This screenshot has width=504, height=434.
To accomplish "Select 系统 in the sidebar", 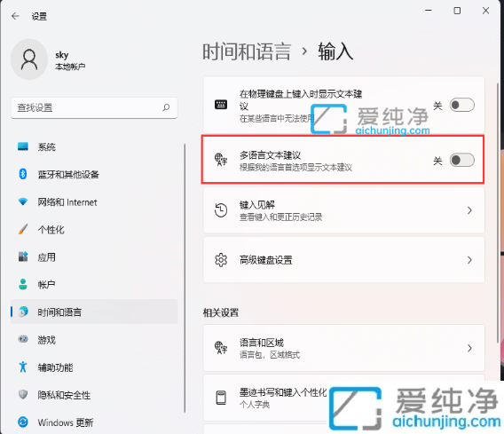I will tap(94, 147).
